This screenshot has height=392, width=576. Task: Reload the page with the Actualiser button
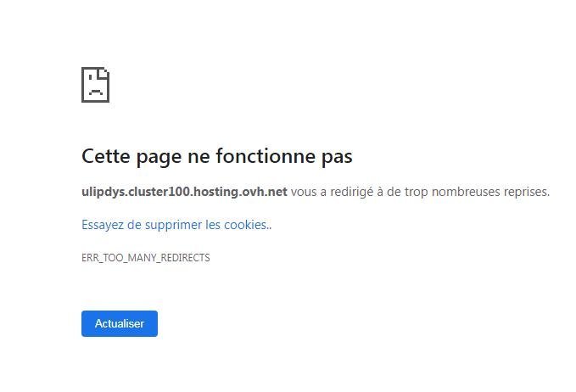click(x=120, y=323)
